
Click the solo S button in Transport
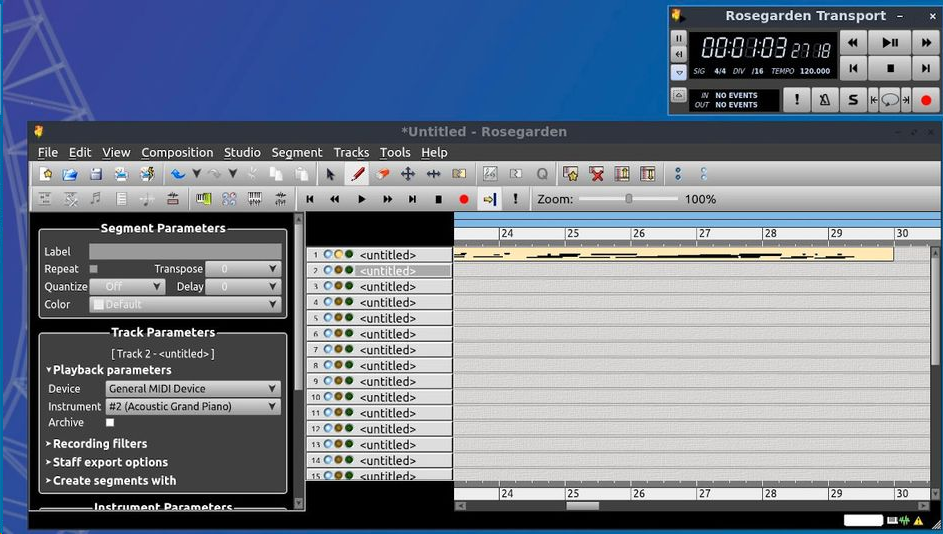(x=853, y=100)
